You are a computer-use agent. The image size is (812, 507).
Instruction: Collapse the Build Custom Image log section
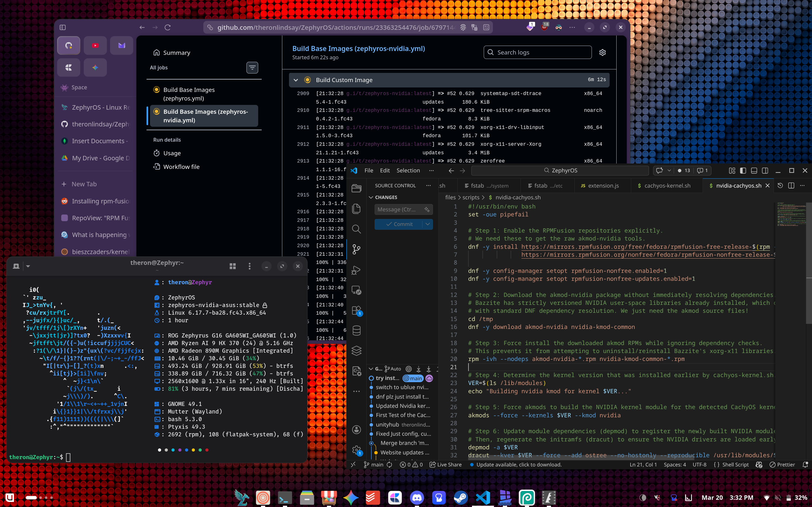296,80
